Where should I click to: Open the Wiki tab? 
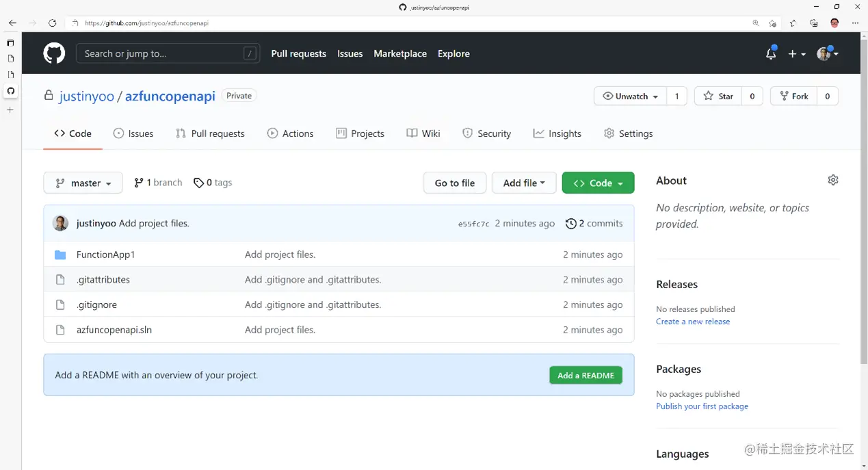pos(423,133)
